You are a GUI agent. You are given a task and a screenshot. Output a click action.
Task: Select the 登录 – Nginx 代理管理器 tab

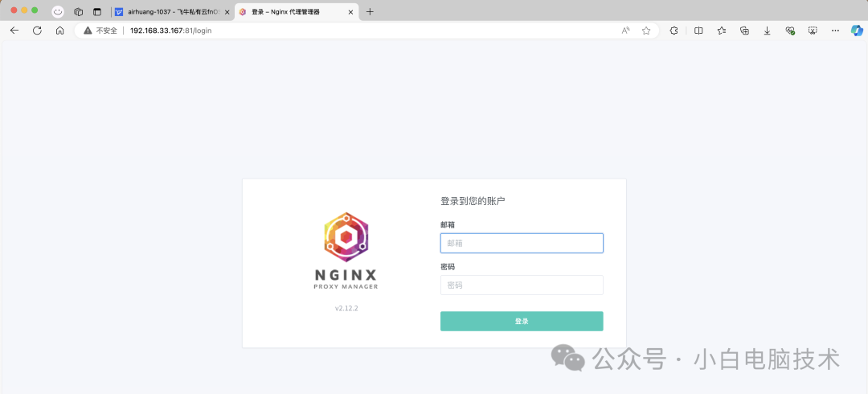[297, 11]
